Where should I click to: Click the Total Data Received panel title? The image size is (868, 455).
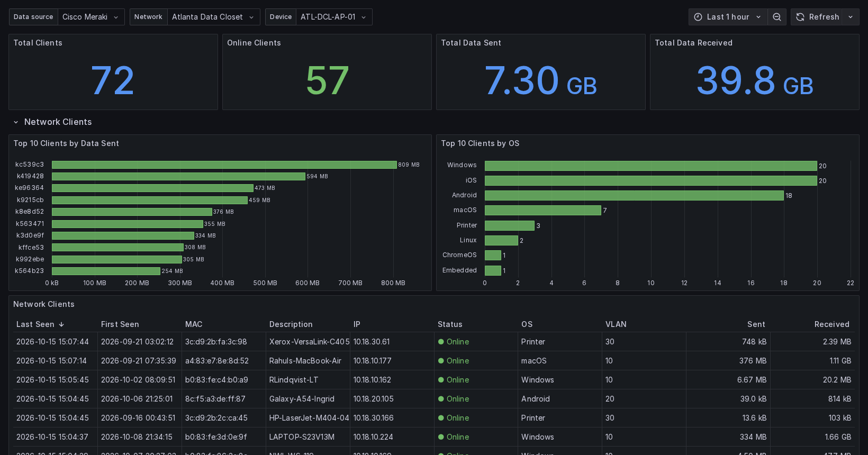coord(694,43)
